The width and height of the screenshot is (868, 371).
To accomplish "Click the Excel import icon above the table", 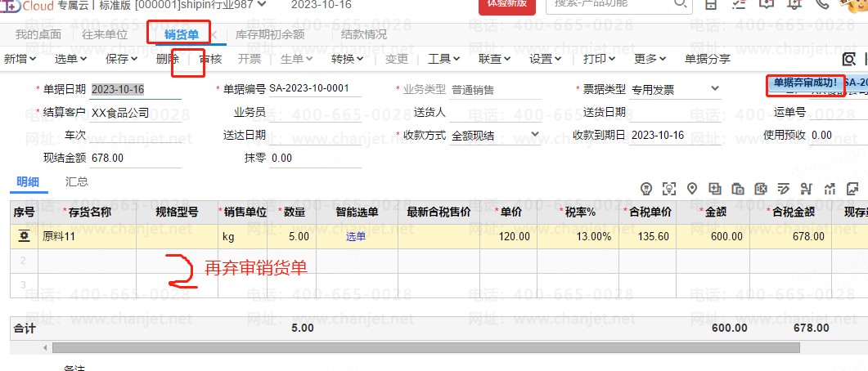I will [761, 189].
